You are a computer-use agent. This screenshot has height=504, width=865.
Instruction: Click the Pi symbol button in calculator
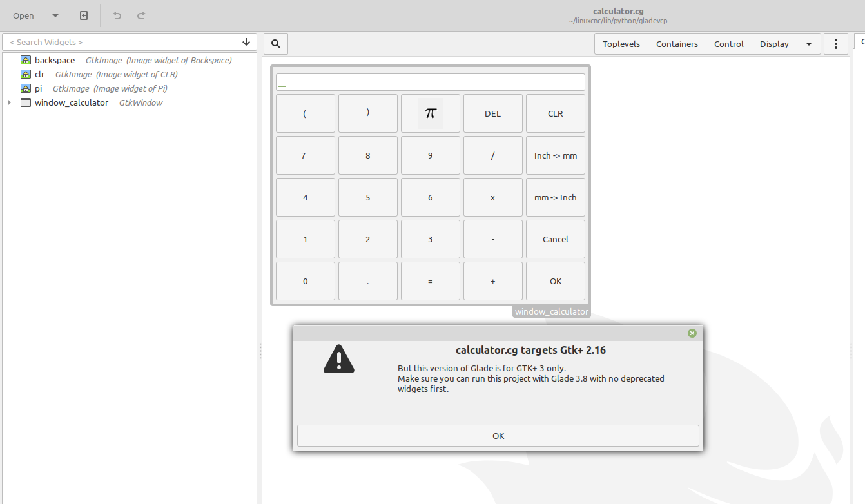pos(430,113)
